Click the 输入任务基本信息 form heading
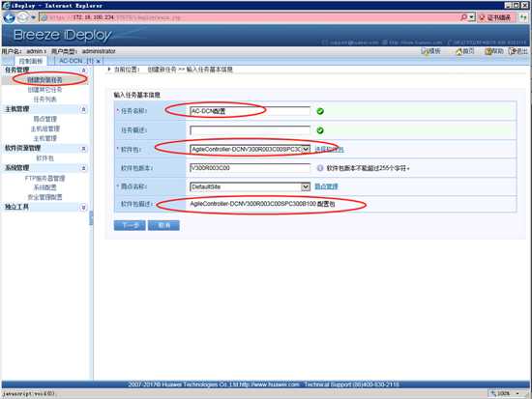532x399 pixels. pos(136,95)
